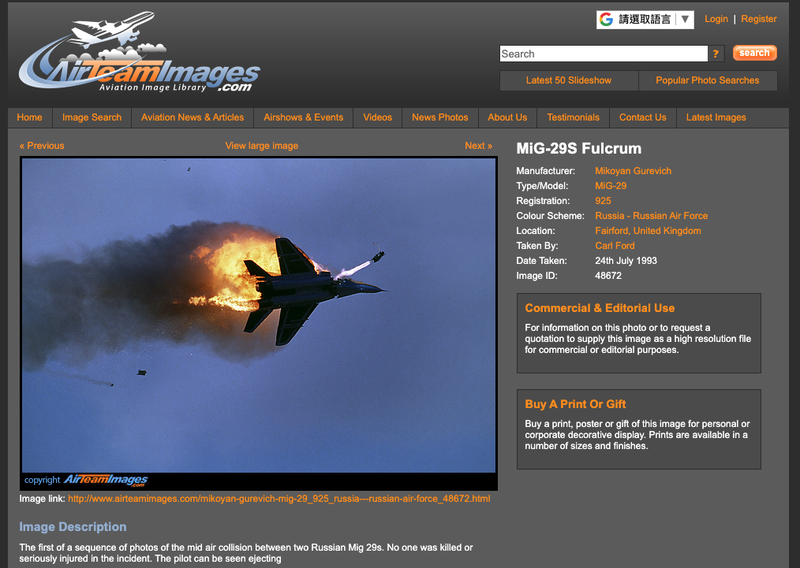
Task: Click the Register link
Action: (758, 19)
